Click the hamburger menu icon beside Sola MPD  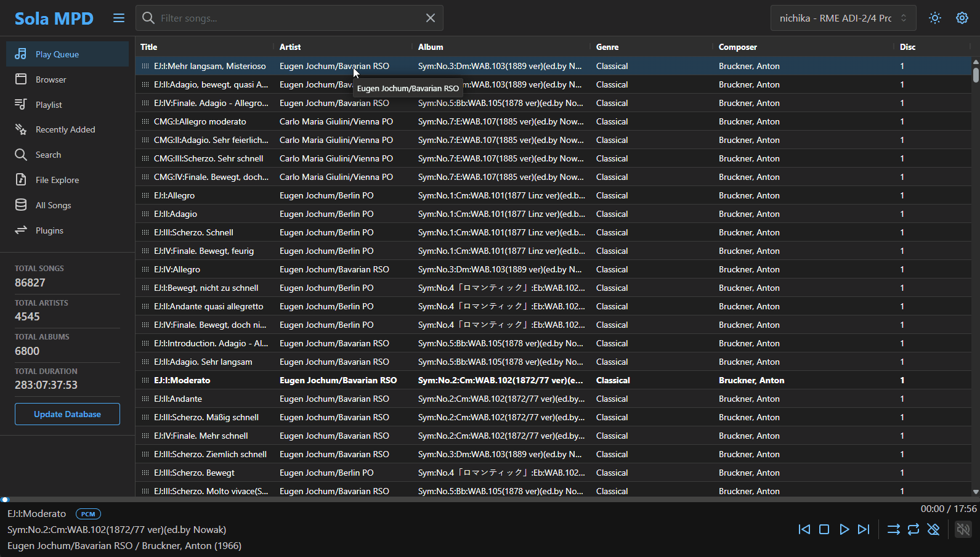[119, 18]
